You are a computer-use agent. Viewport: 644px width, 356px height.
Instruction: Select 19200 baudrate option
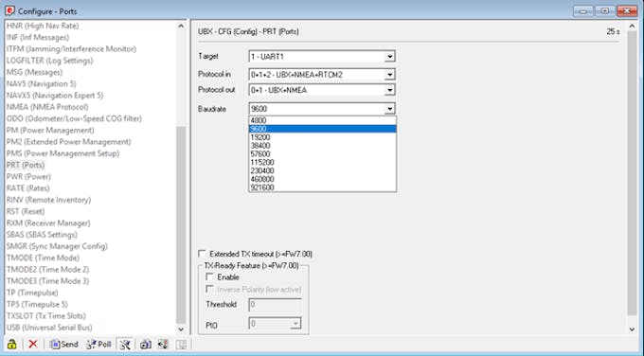coord(322,137)
